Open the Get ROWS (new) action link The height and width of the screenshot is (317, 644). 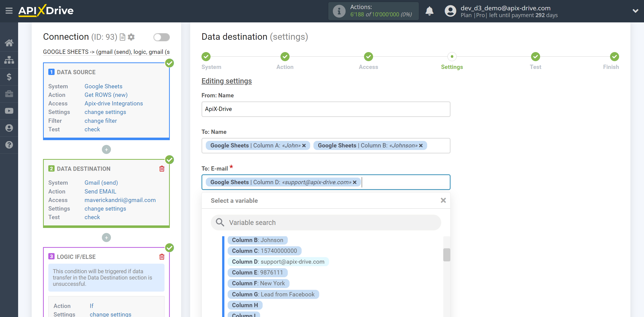pos(106,95)
